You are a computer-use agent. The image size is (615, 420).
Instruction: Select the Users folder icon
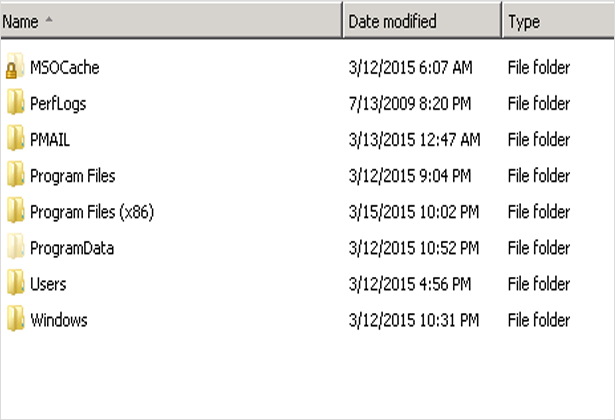click(x=15, y=283)
